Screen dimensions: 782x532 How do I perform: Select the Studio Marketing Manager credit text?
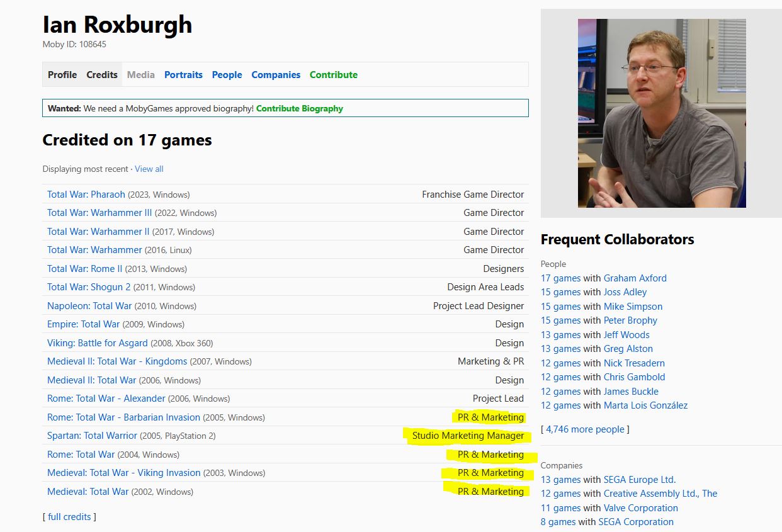coord(468,436)
